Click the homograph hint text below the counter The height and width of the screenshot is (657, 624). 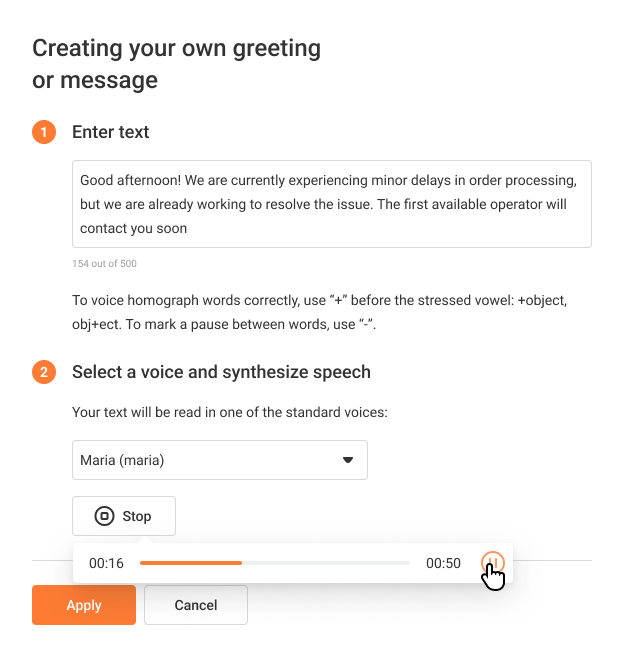click(319, 312)
